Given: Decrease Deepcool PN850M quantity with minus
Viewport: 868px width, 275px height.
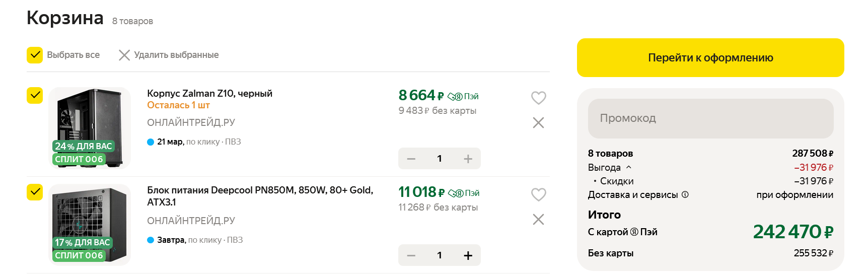Looking at the screenshot, I should pyautogui.click(x=411, y=255).
